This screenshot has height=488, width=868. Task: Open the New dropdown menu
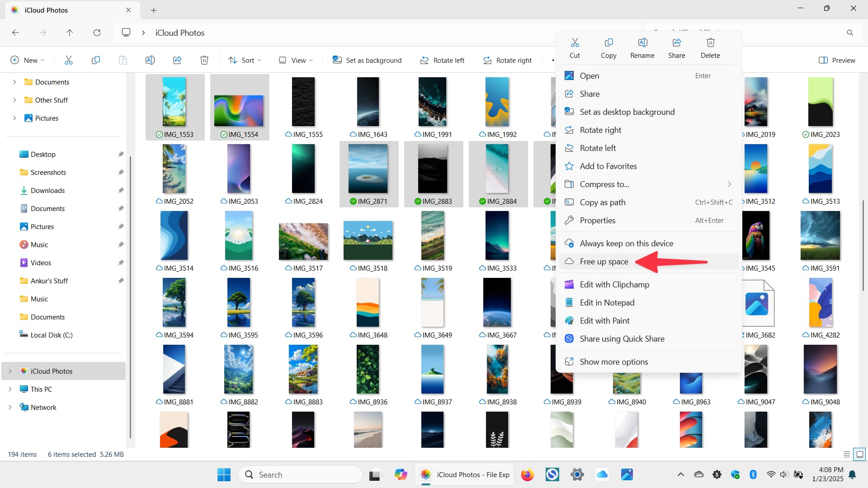pyautogui.click(x=27, y=60)
